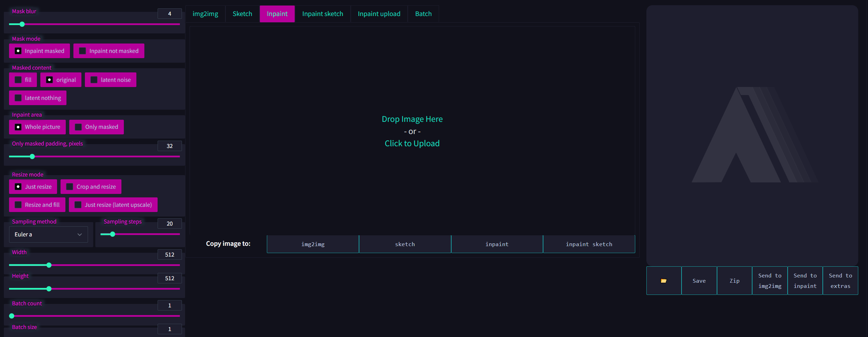Click the Width value field
Image resolution: width=868 pixels, height=337 pixels.
[x=170, y=254]
